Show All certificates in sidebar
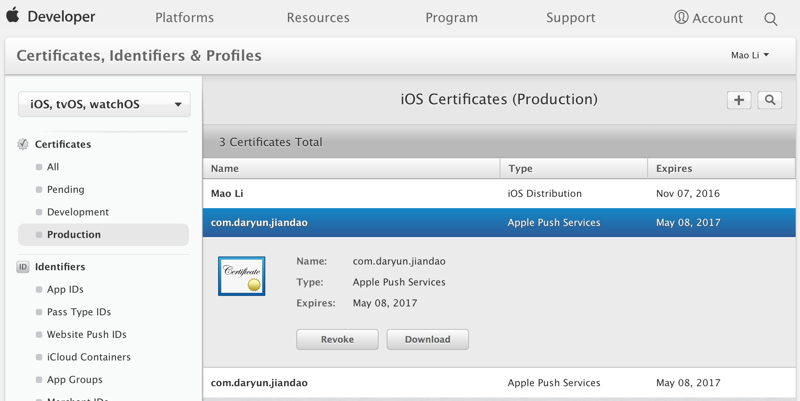Screen dimensions: 800x401 tap(53, 167)
